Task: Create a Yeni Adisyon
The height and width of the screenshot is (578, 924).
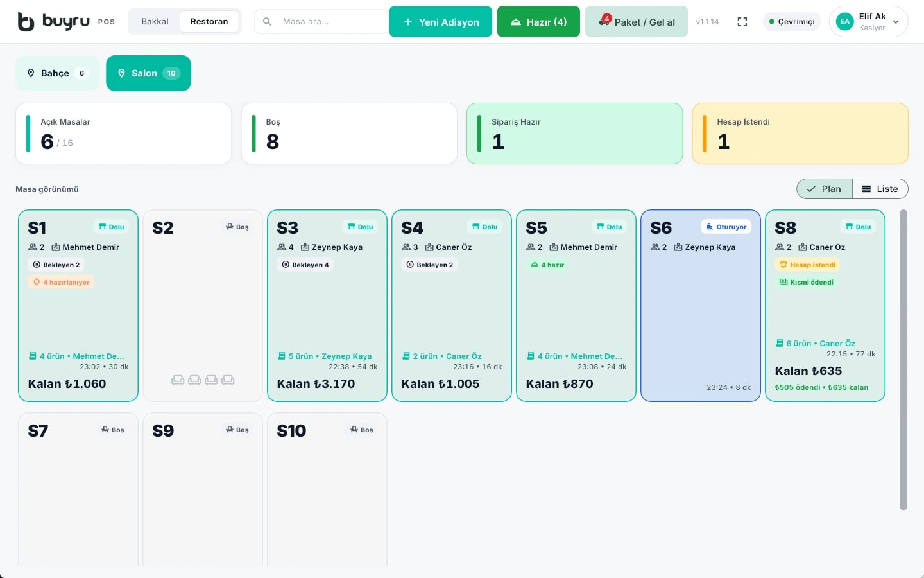Action: click(x=441, y=22)
